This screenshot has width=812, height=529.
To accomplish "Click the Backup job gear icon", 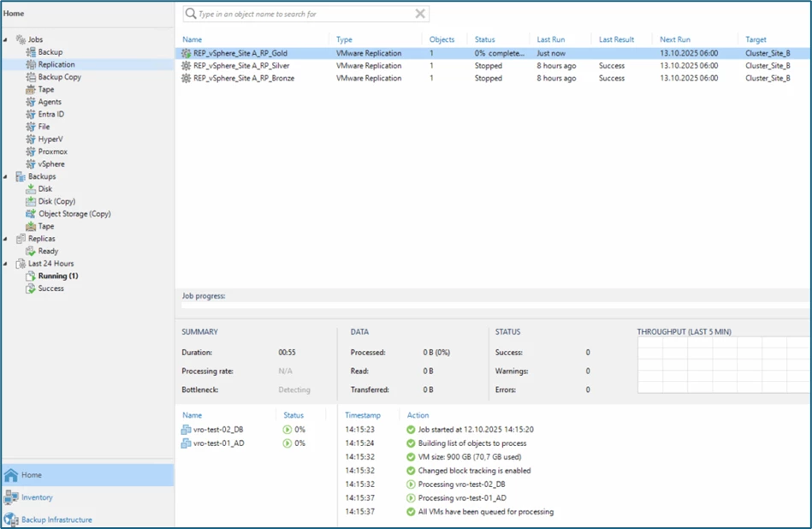I will [31, 52].
